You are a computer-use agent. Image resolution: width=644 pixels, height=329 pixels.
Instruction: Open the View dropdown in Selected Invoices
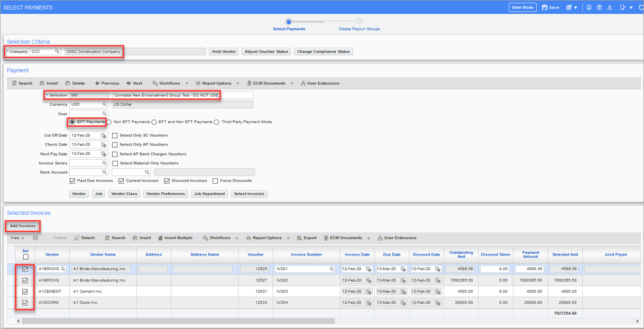(17, 238)
